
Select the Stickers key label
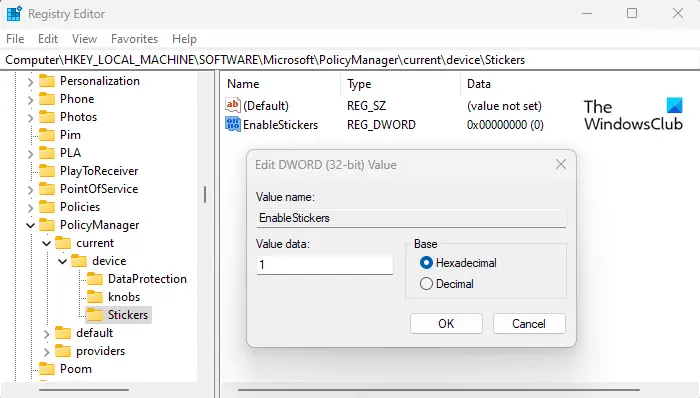click(128, 315)
